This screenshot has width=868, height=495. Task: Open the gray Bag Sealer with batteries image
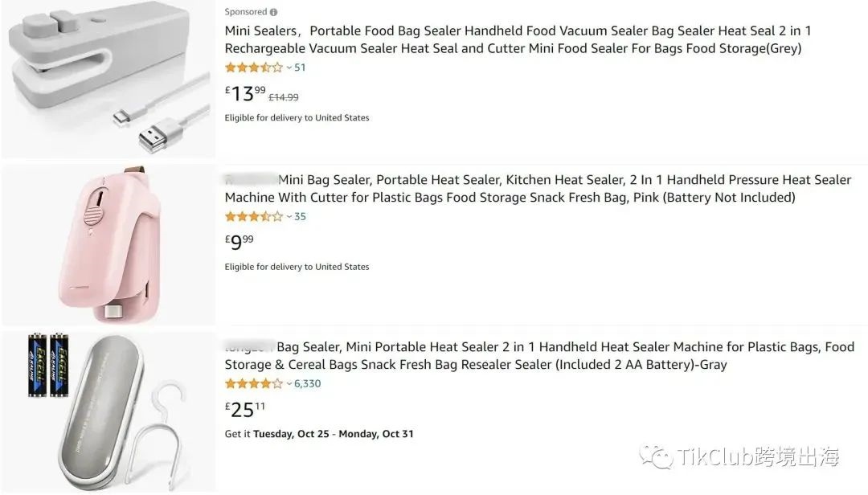coord(108,410)
